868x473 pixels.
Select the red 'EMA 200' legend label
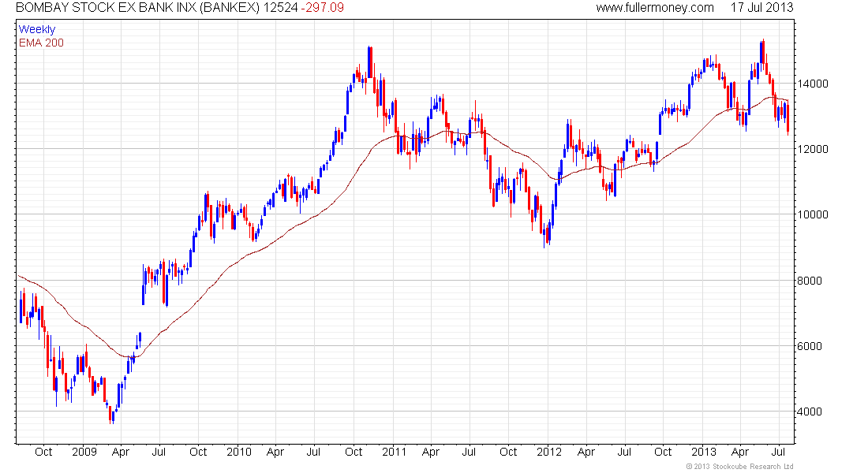pyautogui.click(x=41, y=43)
